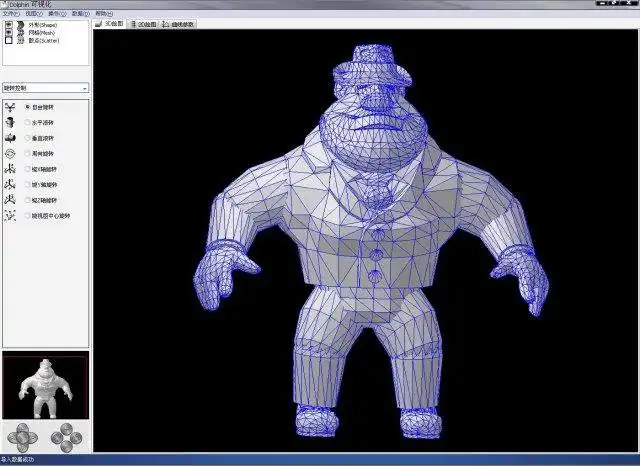Click the Z-axis rotation icon
The image size is (640, 466).
pyautogui.click(x=10, y=200)
